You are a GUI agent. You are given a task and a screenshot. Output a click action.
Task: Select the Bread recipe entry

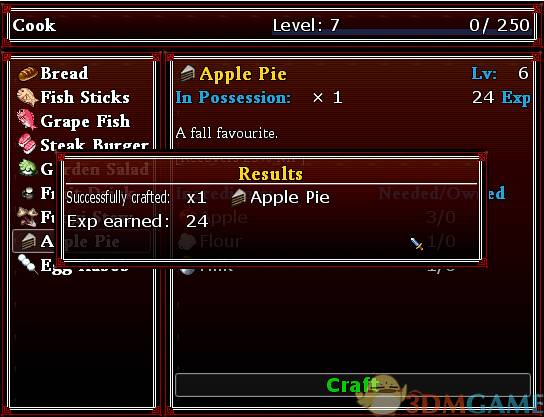click(54, 74)
